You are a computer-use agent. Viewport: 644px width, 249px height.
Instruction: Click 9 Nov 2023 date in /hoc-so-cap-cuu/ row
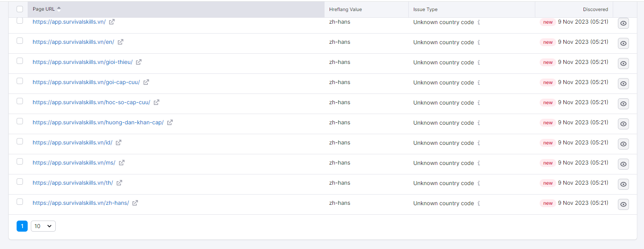coord(583,102)
